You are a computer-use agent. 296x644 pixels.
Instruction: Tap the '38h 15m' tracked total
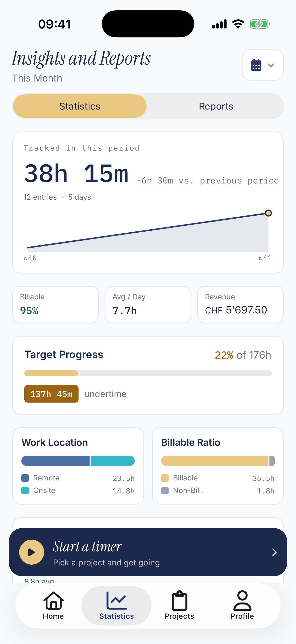76,173
